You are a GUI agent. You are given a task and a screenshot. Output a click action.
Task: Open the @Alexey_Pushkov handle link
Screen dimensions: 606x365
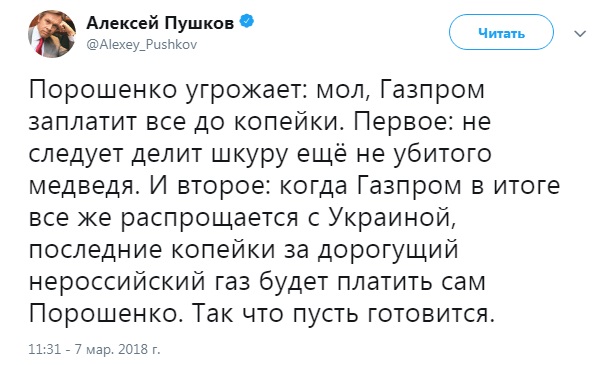(141, 45)
